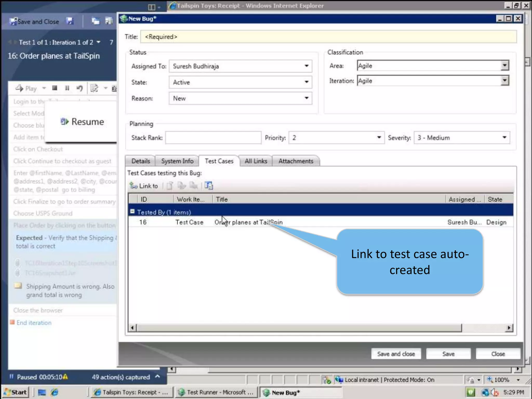Screen dimensions: 532x399
Task: Click the Resume icon button
Action: pyautogui.click(x=82, y=122)
